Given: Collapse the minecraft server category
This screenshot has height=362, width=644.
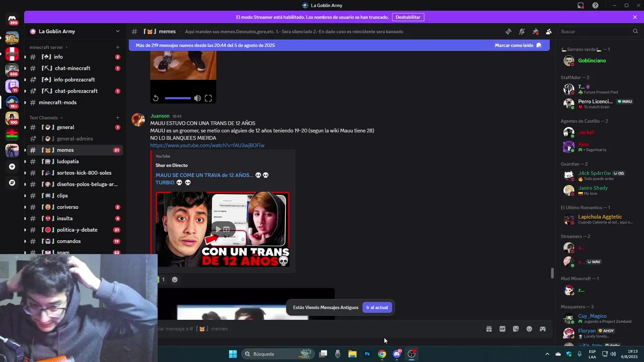Looking at the screenshot, I should click(48, 47).
